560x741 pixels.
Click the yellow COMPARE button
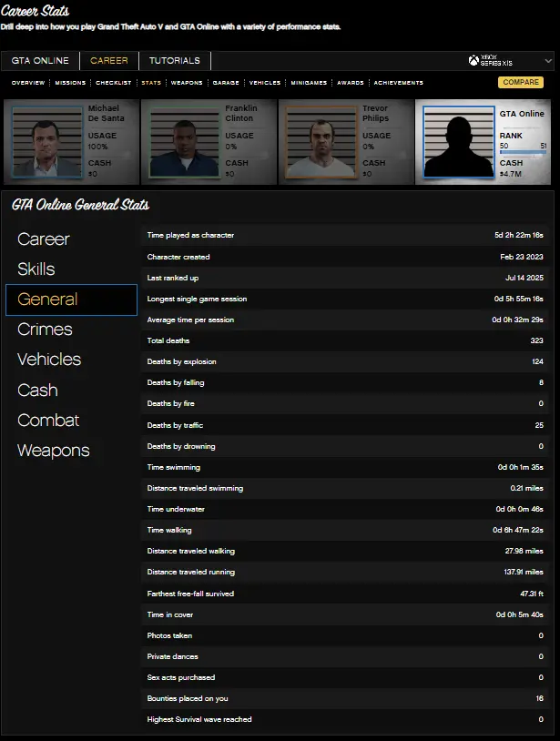pyautogui.click(x=521, y=82)
